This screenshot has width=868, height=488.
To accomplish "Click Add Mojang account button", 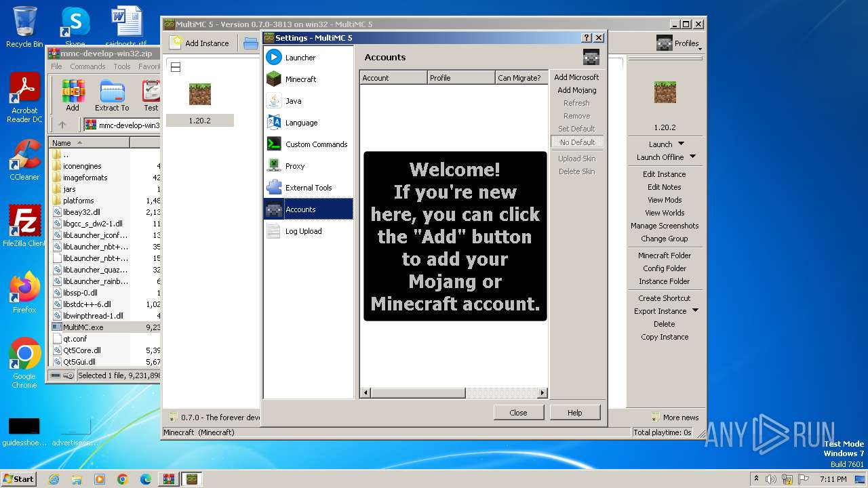I will tap(576, 90).
